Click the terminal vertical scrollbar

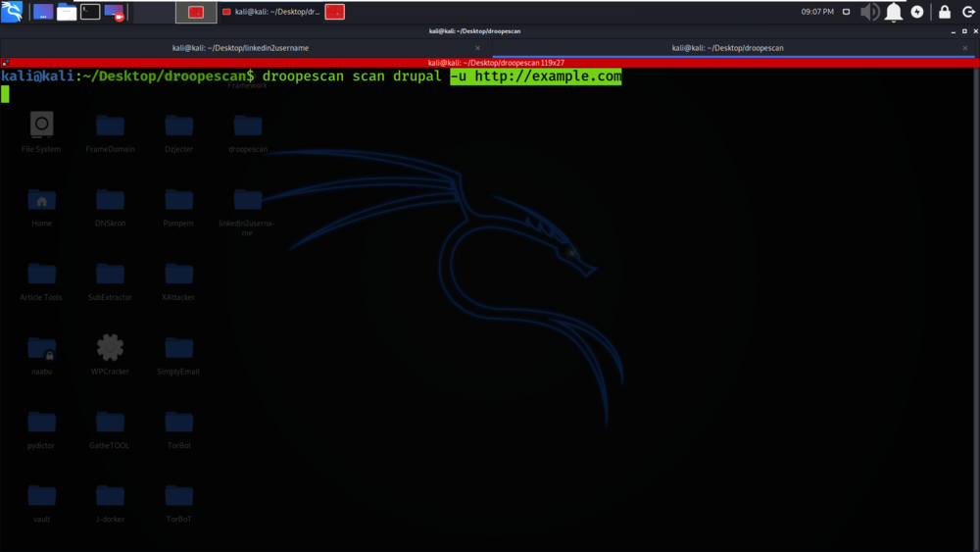tap(976, 309)
